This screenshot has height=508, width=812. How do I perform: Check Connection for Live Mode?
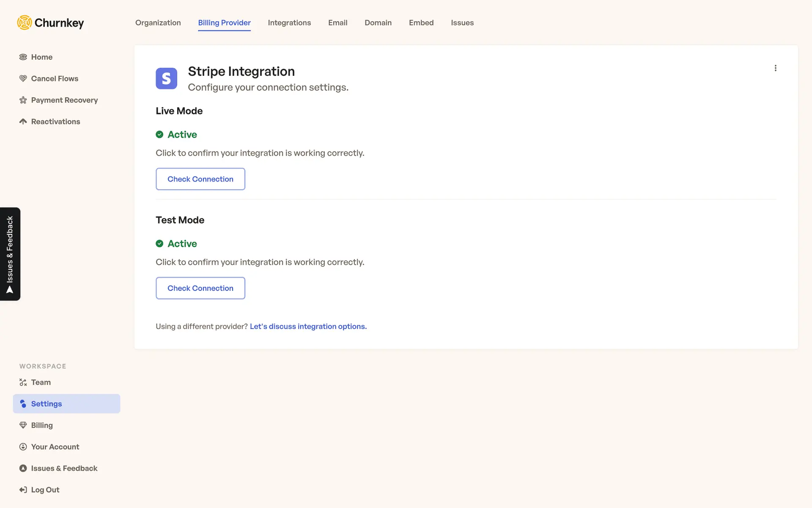[x=200, y=179]
